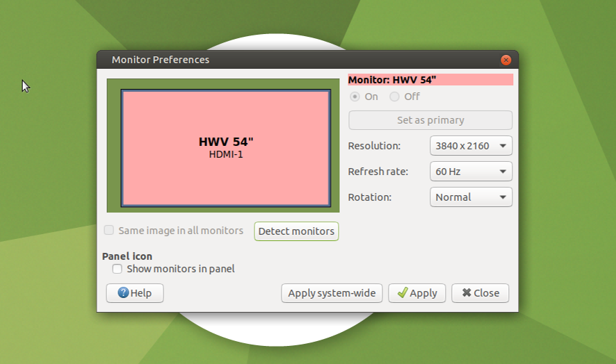Click the Refresh rate: label
This screenshot has height=364, width=616.
pos(378,172)
